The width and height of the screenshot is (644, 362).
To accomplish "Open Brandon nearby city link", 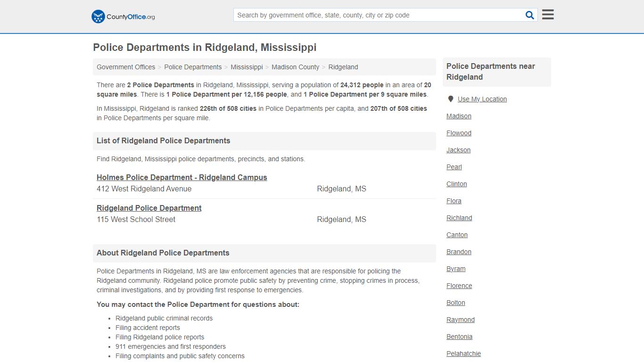I will (x=459, y=252).
